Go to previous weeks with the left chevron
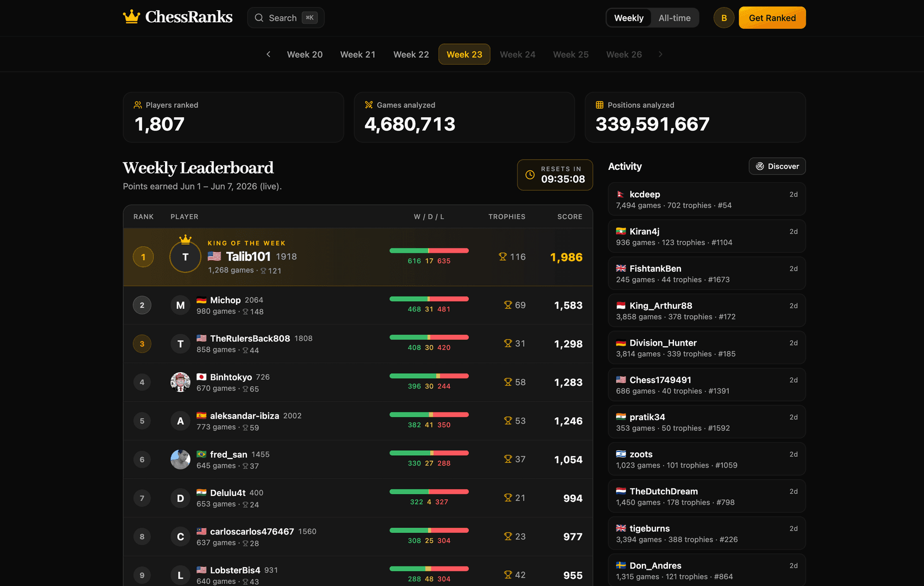This screenshot has width=924, height=586. [268, 54]
